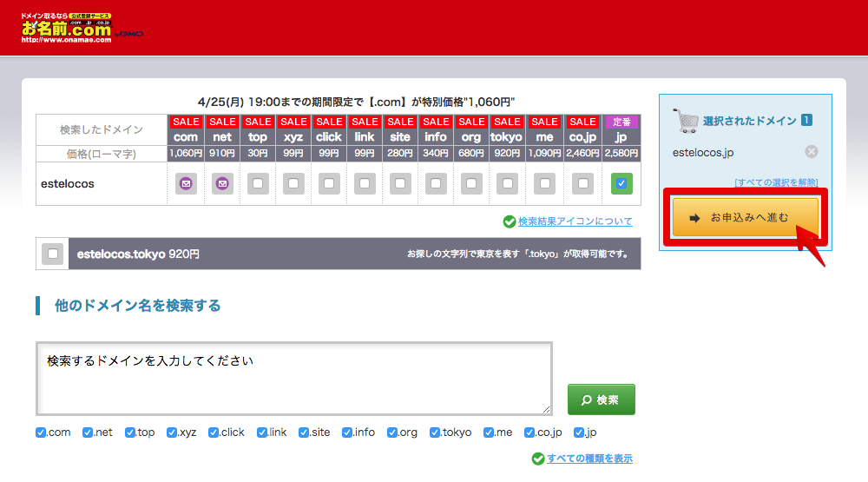Uncheck the .site search filter
The image size is (868, 482).
click(x=303, y=432)
